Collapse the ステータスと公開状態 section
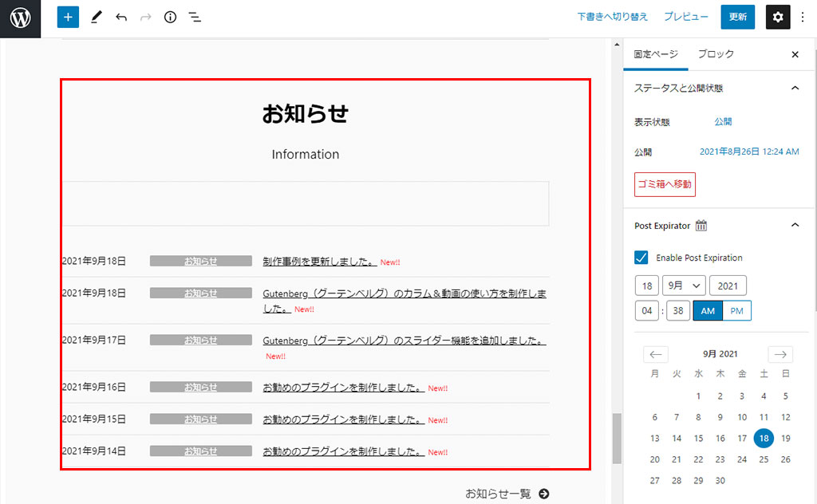This screenshot has height=504, width=817. point(795,88)
